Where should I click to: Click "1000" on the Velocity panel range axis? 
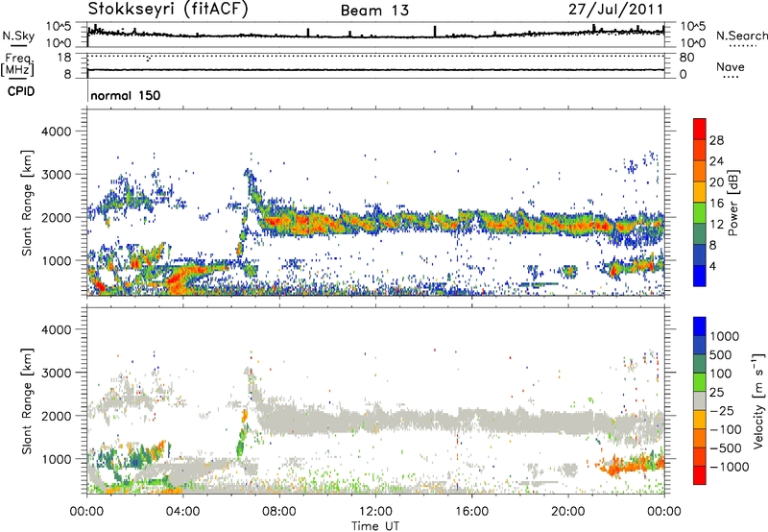pyautogui.click(x=56, y=459)
